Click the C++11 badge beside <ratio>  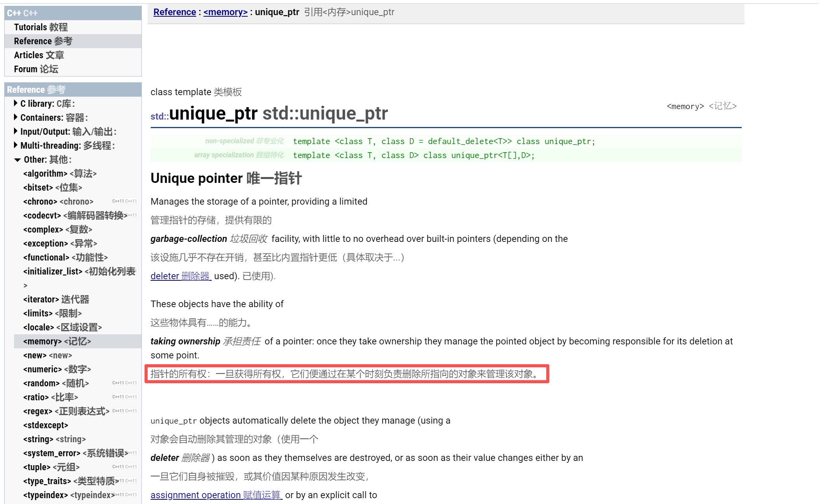tap(124, 397)
